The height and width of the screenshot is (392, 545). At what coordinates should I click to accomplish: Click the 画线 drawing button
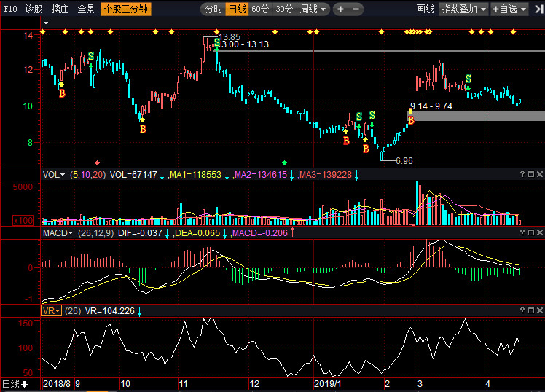[426, 9]
